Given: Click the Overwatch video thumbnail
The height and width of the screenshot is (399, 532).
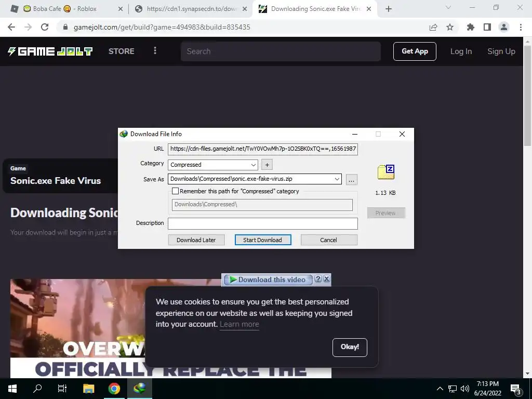Looking at the screenshot, I should pyautogui.click(x=170, y=328).
